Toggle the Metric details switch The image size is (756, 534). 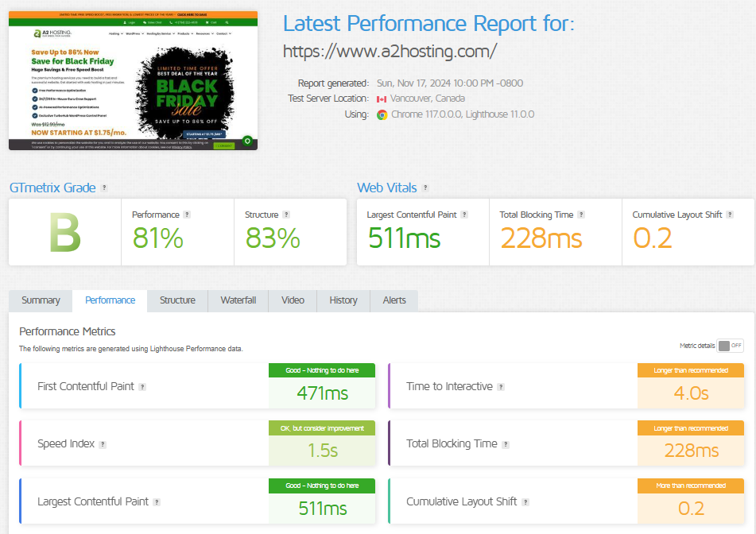point(731,346)
